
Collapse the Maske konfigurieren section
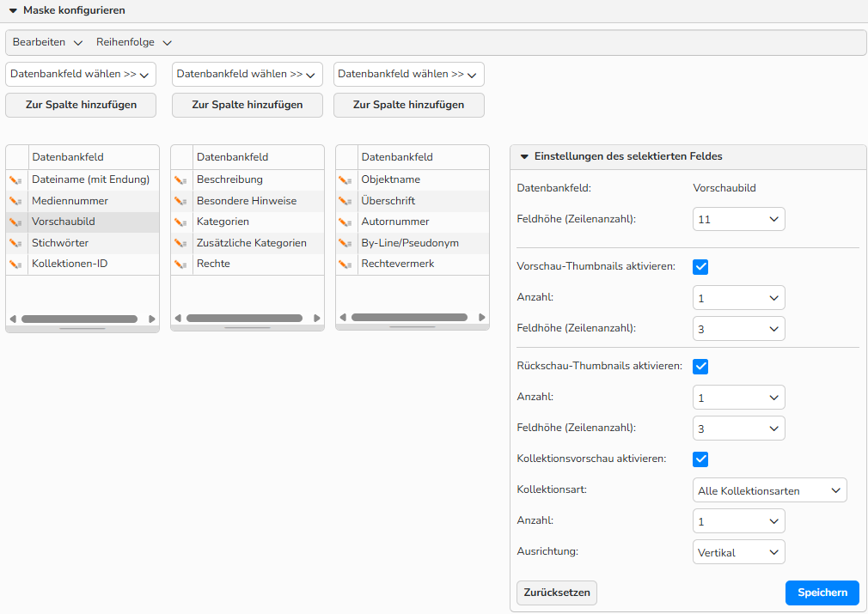(13, 10)
